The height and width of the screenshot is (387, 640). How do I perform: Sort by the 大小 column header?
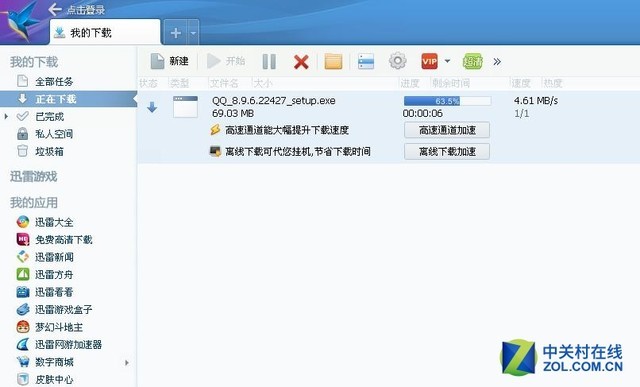tap(263, 83)
